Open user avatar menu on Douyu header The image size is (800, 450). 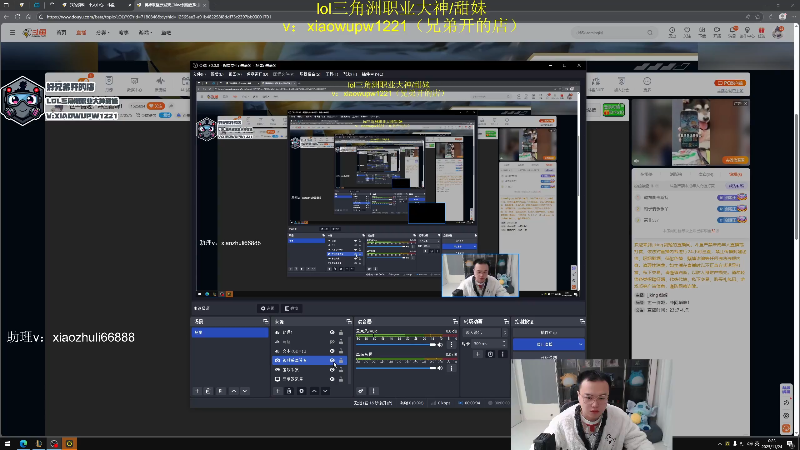click(778, 32)
